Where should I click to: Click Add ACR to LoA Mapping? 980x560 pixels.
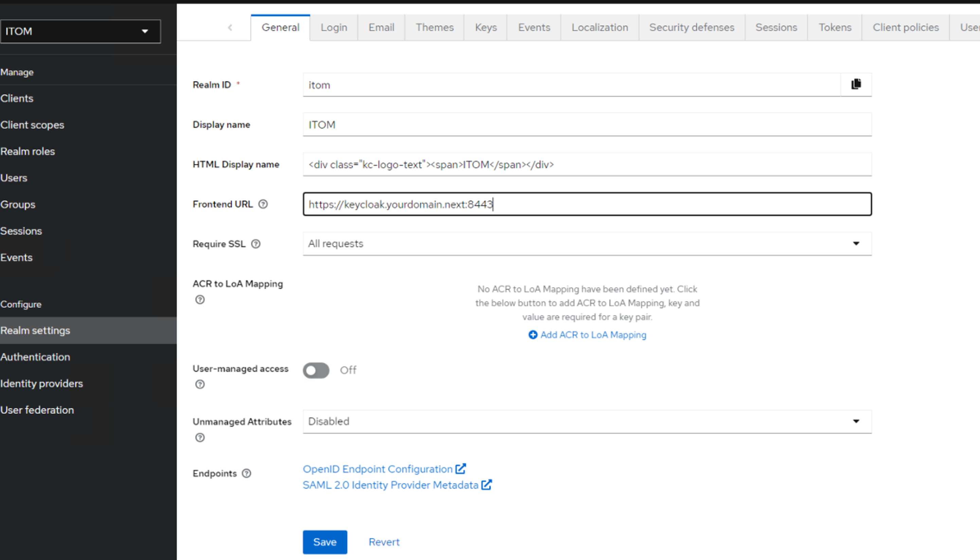pos(587,335)
